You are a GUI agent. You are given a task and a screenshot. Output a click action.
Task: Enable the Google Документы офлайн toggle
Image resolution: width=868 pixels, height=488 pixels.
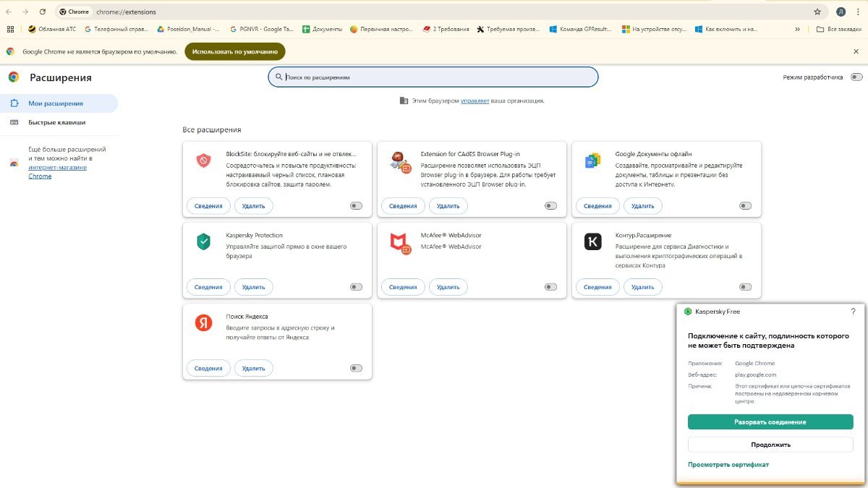pyautogui.click(x=745, y=206)
